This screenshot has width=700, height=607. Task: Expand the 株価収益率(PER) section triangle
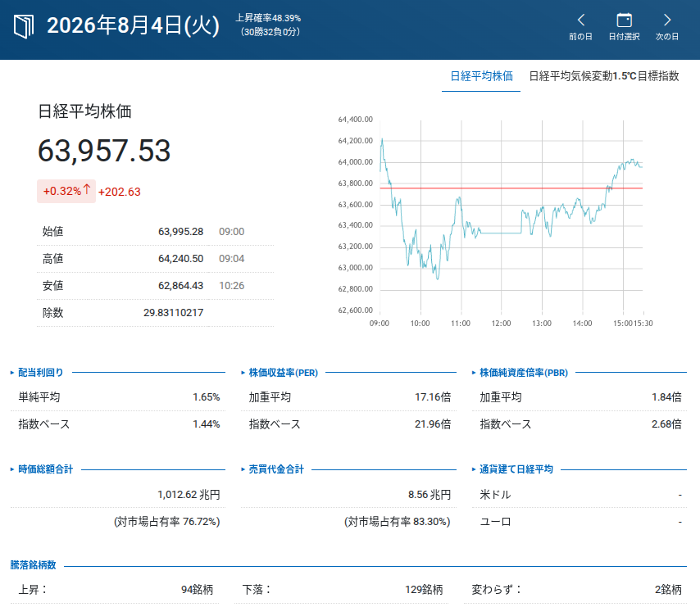tap(243, 373)
